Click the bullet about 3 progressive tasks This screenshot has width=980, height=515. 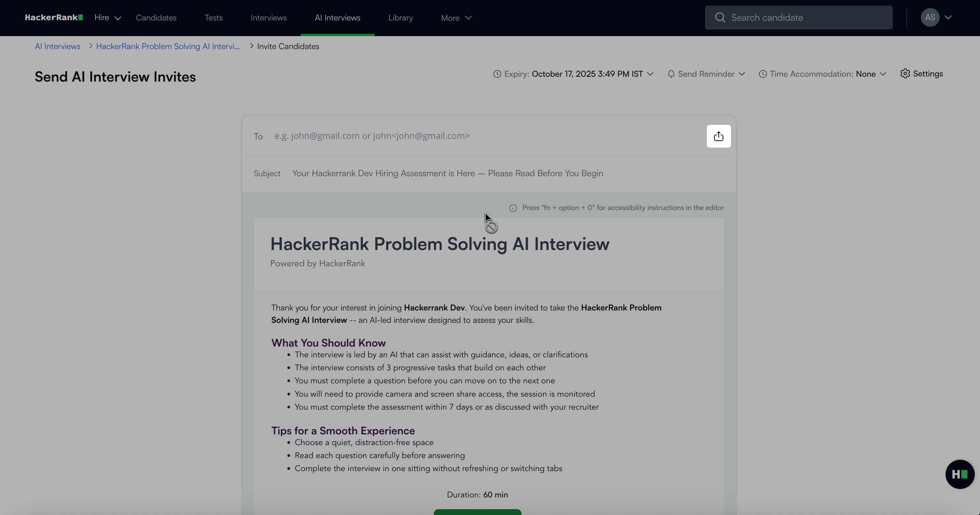tap(420, 368)
